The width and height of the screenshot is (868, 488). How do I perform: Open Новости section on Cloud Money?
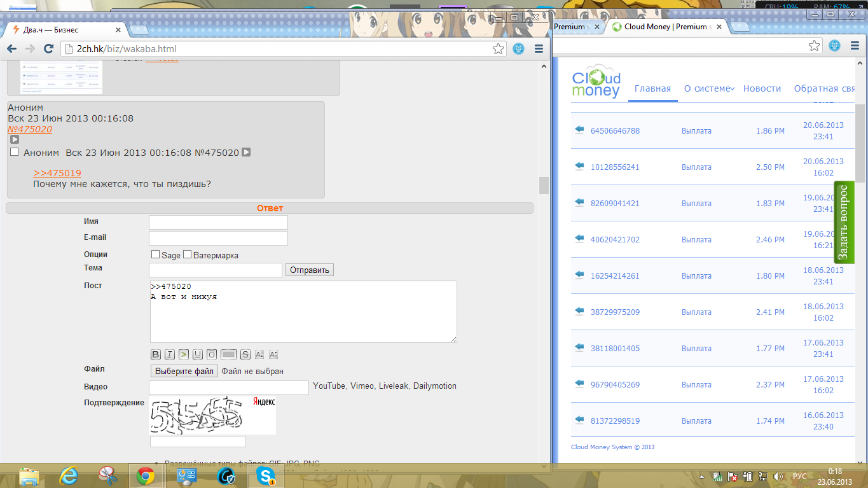coord(762,88)
